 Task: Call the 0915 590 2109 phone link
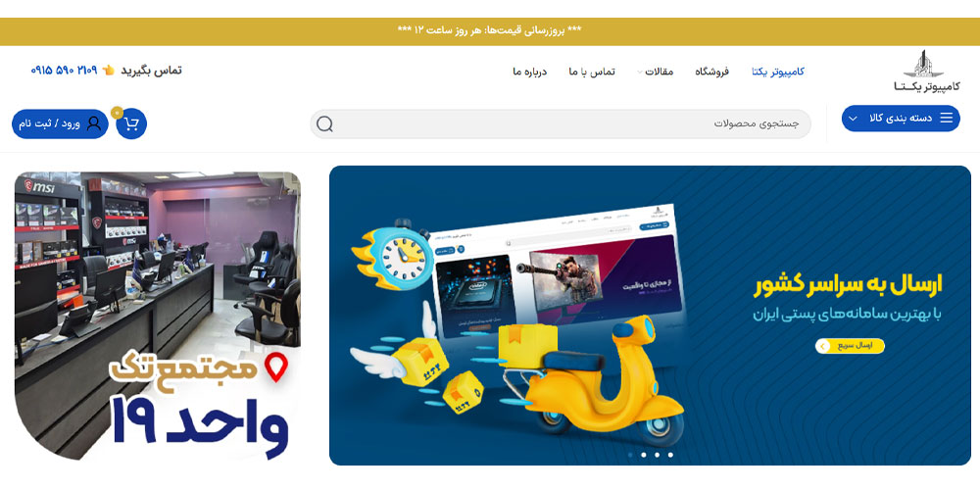tap(64, 70)
